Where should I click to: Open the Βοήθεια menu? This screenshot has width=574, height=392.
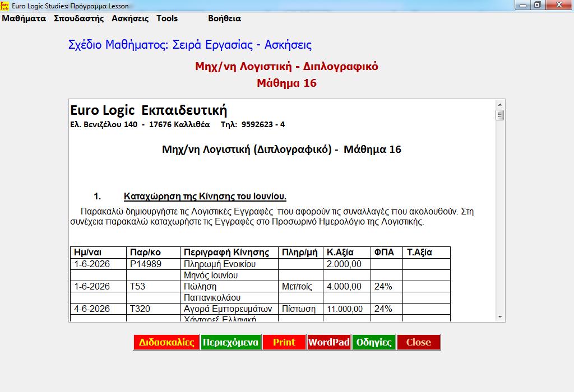click(x=224, y=18)
